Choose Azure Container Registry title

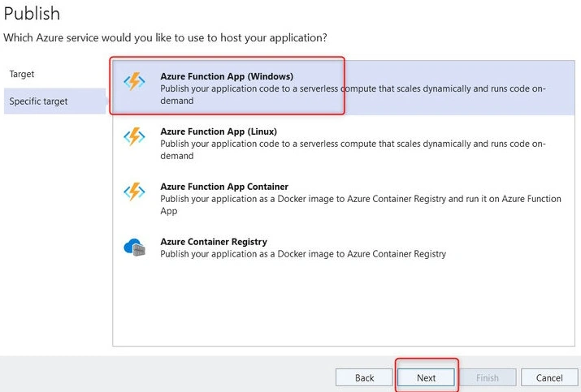click(x=214, y=242)
